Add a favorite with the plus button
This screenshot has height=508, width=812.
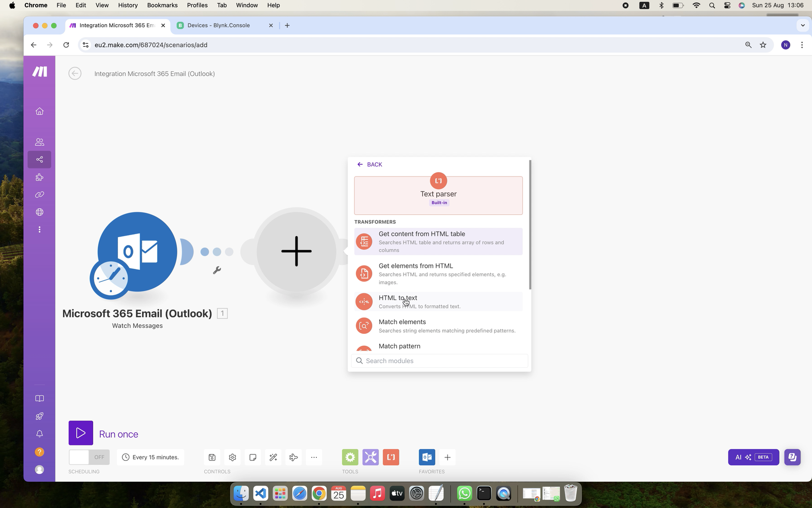447,457
